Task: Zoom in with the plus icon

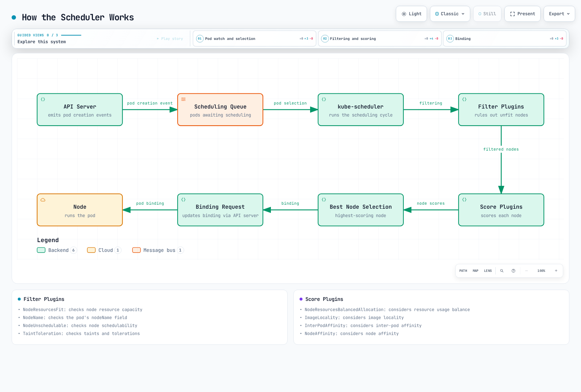Action: 556,271
